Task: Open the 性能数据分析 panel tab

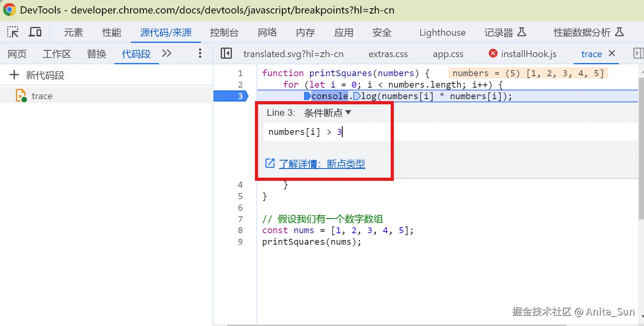Action: pos(589,33)
